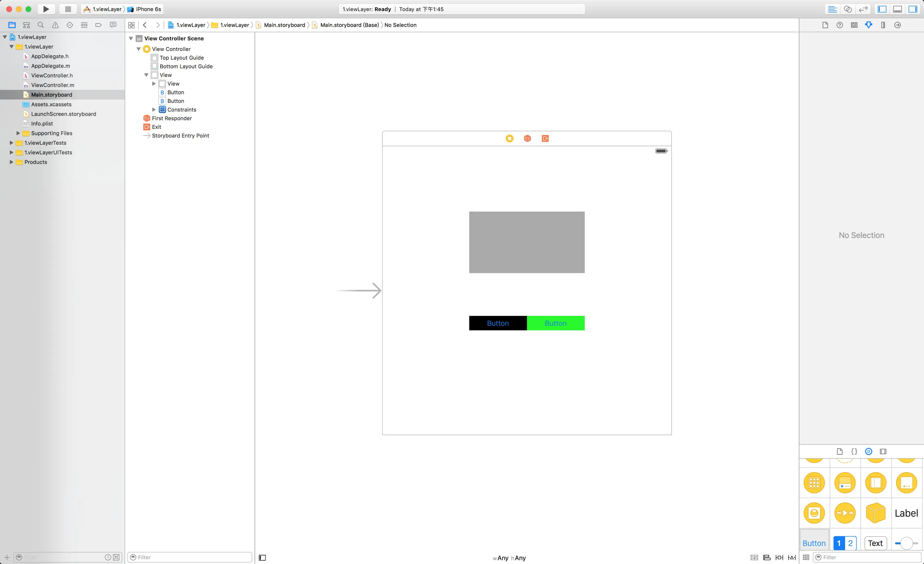
Task: Click the green Button on canvas
Action: click(x=555, y=323)
